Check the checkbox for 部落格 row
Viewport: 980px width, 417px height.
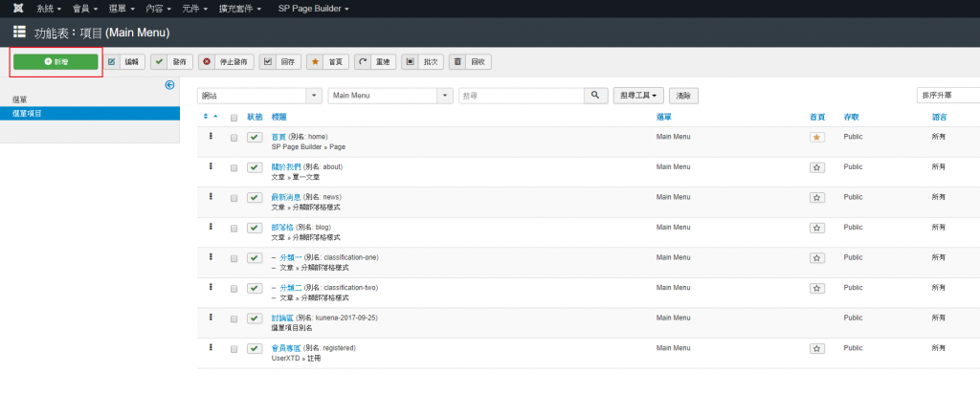click(x=234, y=228)
